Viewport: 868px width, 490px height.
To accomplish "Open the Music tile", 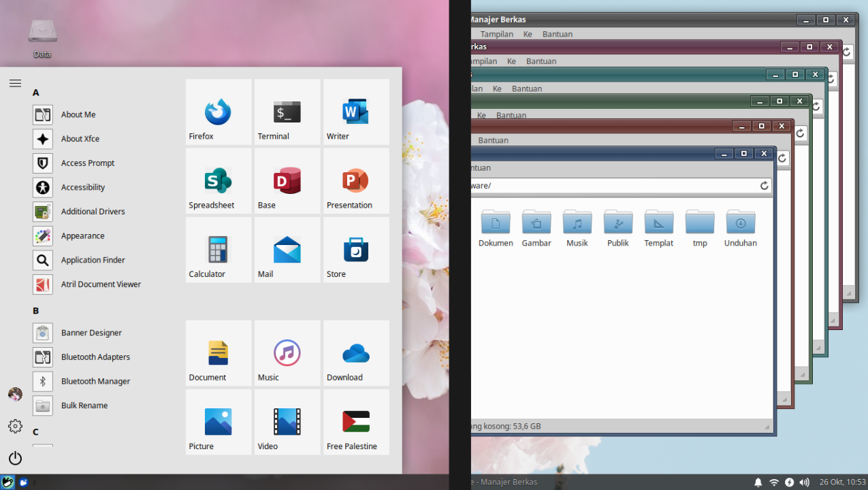I will click(287, 353).
